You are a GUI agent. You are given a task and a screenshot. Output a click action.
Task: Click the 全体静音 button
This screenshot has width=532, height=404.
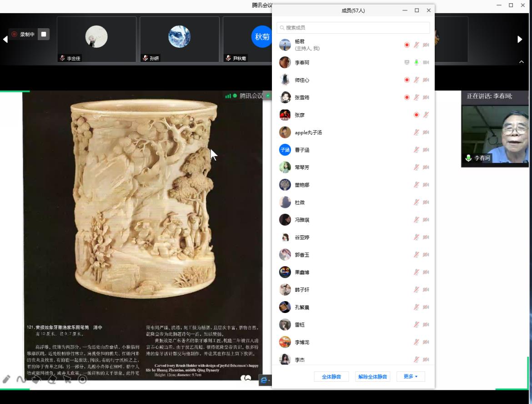point(331,376)
